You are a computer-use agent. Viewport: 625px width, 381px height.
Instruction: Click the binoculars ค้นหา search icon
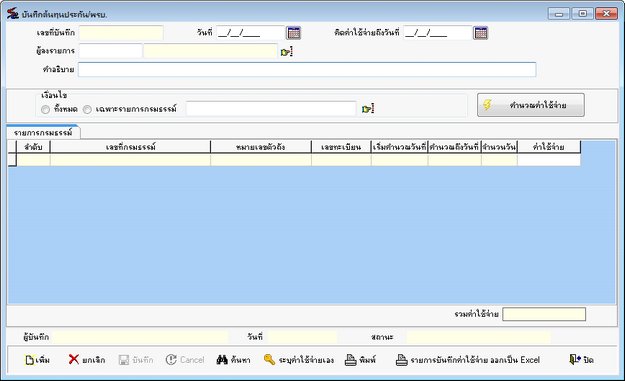(222, 359)
